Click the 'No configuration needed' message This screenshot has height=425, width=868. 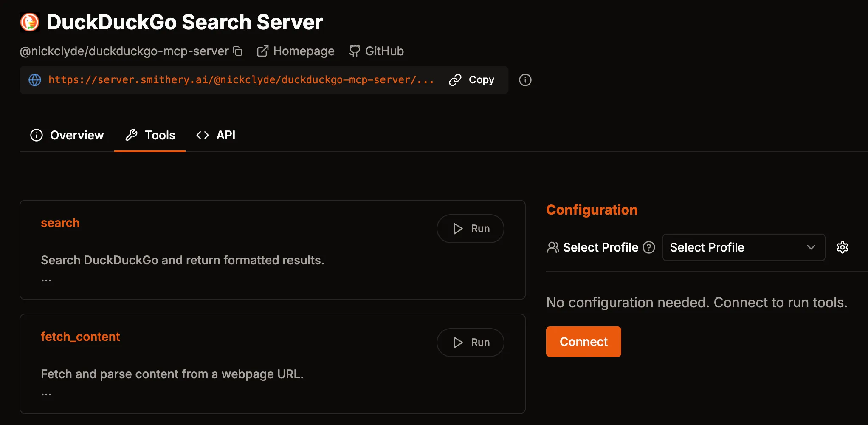click(697, 303)
